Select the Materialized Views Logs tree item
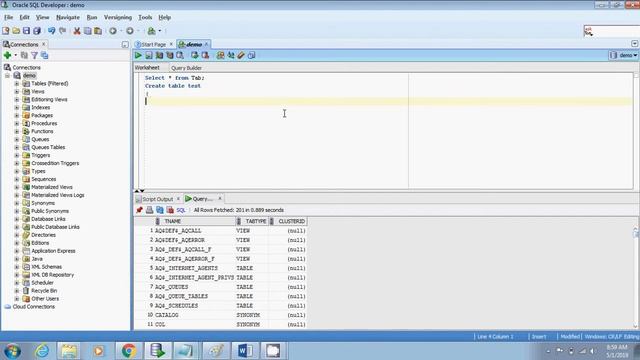The height and width of the screenshot is (360, 640). pyautogui.click(x=58, y=195)
